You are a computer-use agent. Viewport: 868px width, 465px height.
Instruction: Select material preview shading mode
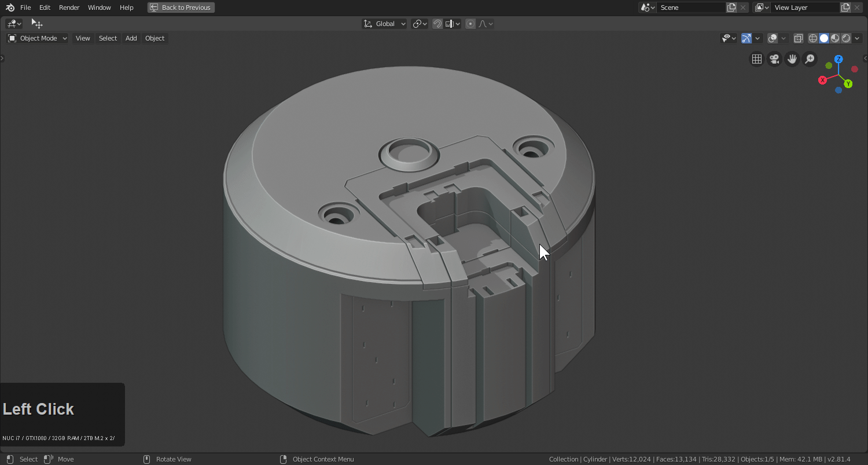pos(835,38)
